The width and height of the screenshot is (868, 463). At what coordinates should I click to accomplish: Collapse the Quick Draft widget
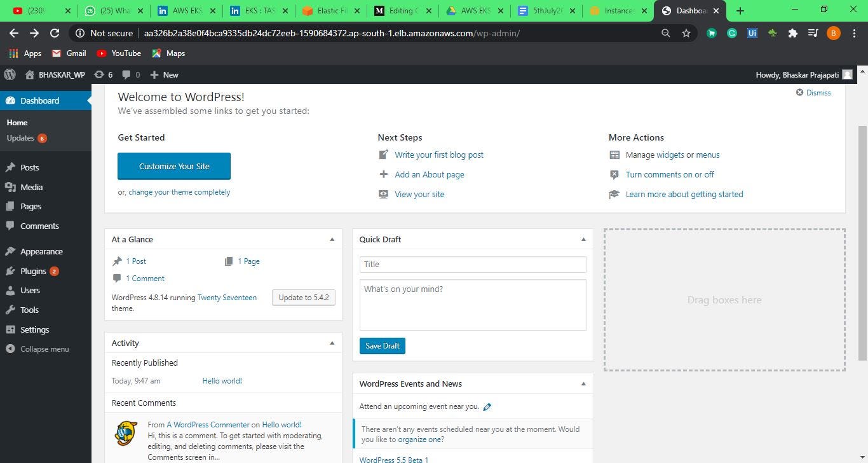pyautogui.click(x=583, y=239)
